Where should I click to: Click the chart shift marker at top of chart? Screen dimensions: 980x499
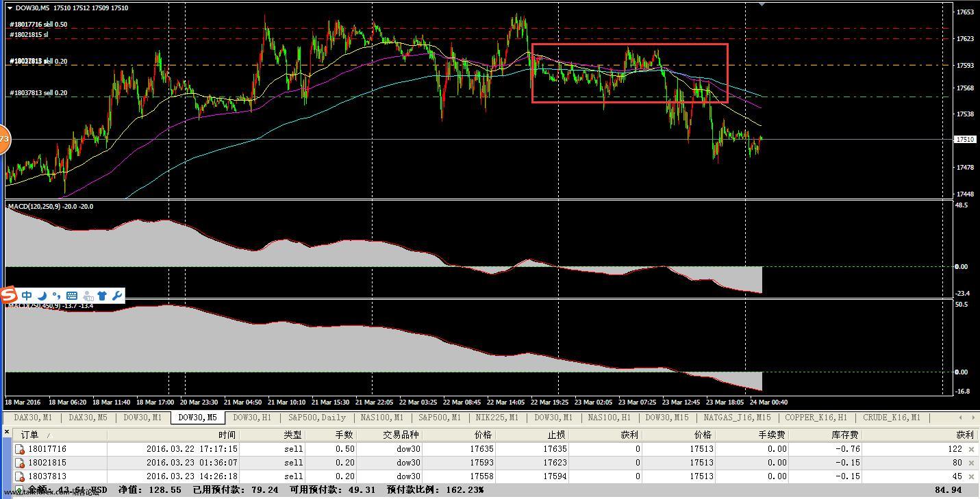coord(762,4)
